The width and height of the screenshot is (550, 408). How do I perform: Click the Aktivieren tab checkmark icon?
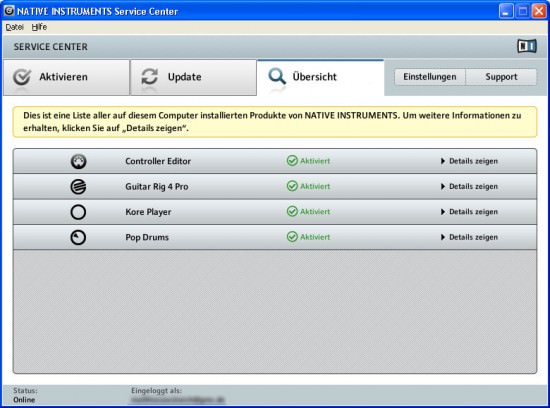pos(22,77)
